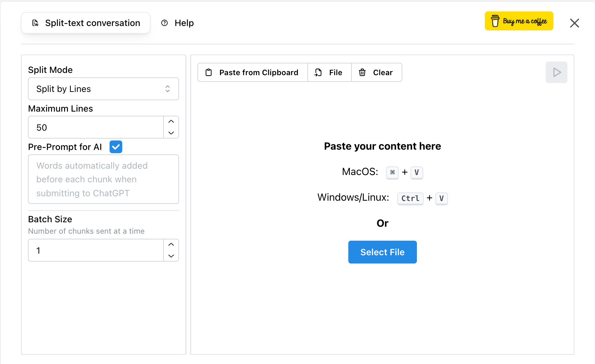595x364 pixels.
Task: Decrease Batch Size with the down arrow
Action: (x=171, y=256)
